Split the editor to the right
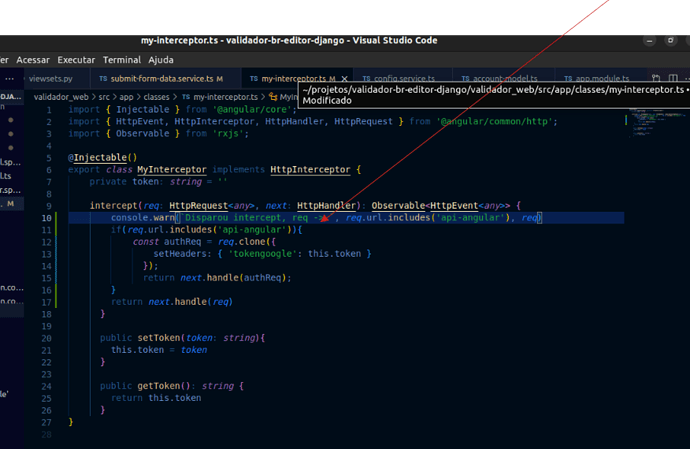The image size is (690, 449). pyautogui.click(x=673, y=78)
